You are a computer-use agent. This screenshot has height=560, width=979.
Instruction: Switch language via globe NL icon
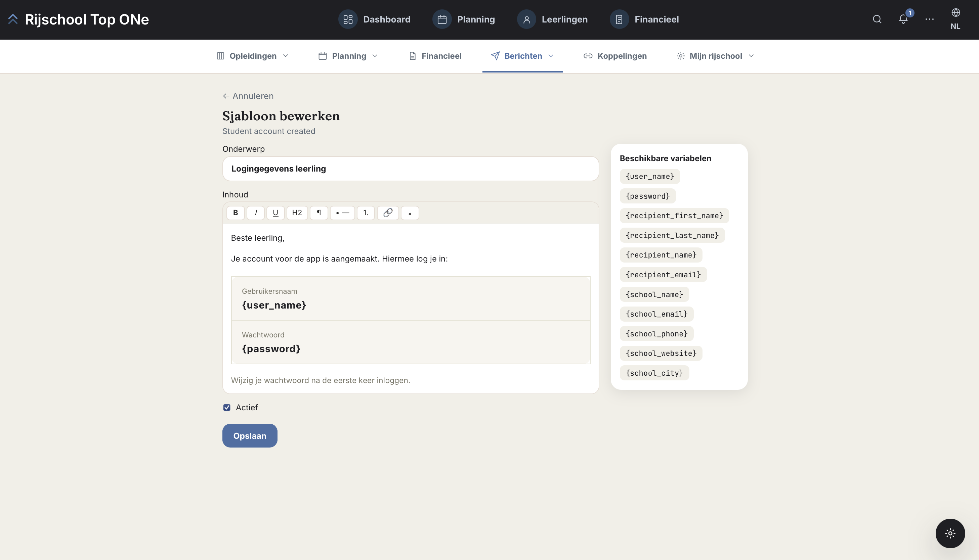(x=955, y=19)
